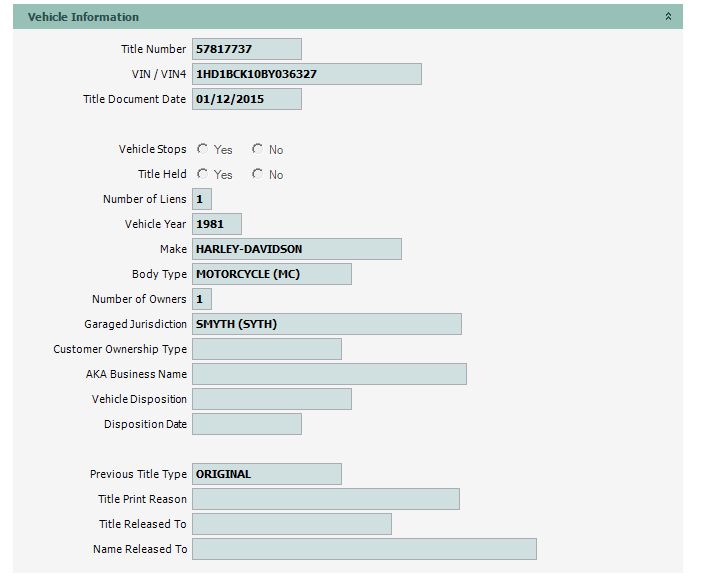
Task: Click the Title Document Date field
Action: click(246, 99)
